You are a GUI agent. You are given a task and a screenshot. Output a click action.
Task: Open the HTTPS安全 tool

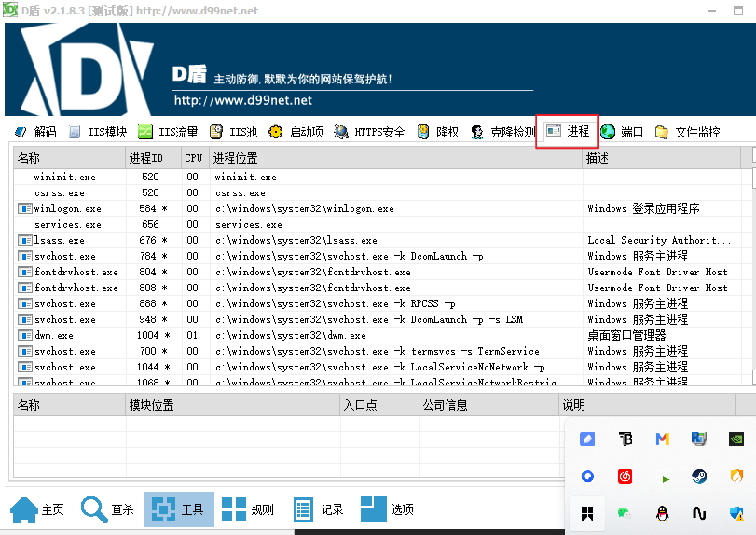pos(370,132)
